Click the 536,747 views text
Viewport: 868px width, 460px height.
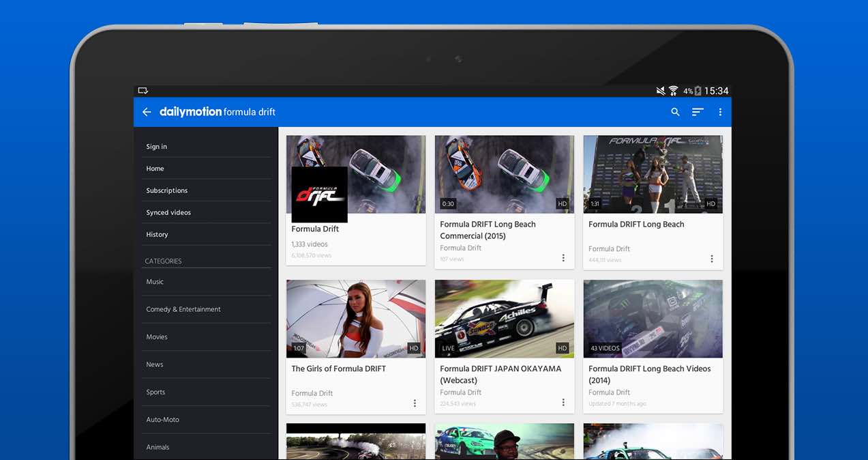tap(310, 405)
